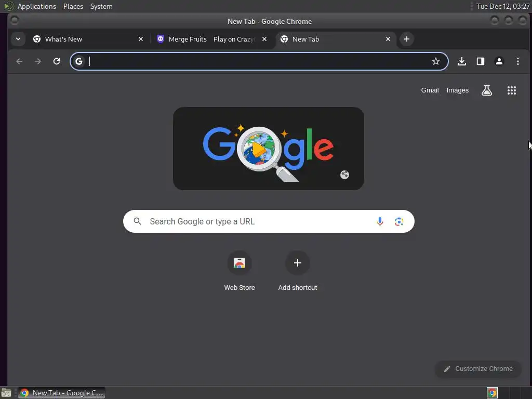Open the Downloads tray icon
532x399 pixels.
[462, 61]
